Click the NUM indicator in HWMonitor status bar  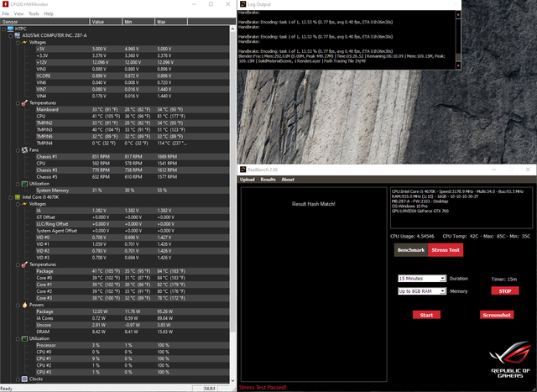pyautogui.click(x=210, y=389)
